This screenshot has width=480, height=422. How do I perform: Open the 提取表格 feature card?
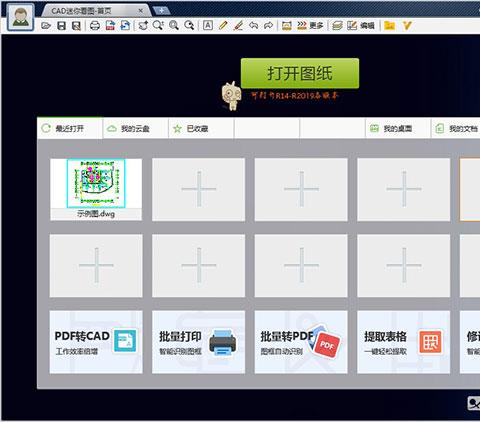tap(404, 342)
